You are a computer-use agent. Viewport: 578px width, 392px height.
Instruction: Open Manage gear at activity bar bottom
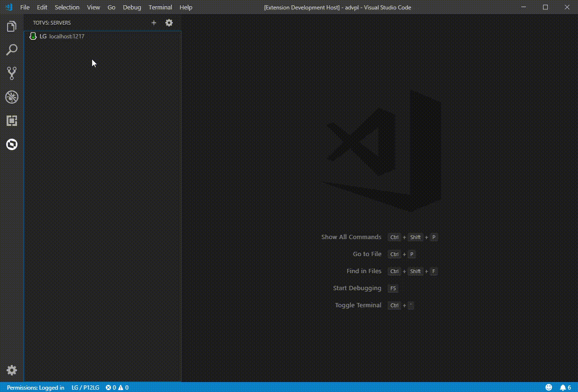click(x=12, y=370)
